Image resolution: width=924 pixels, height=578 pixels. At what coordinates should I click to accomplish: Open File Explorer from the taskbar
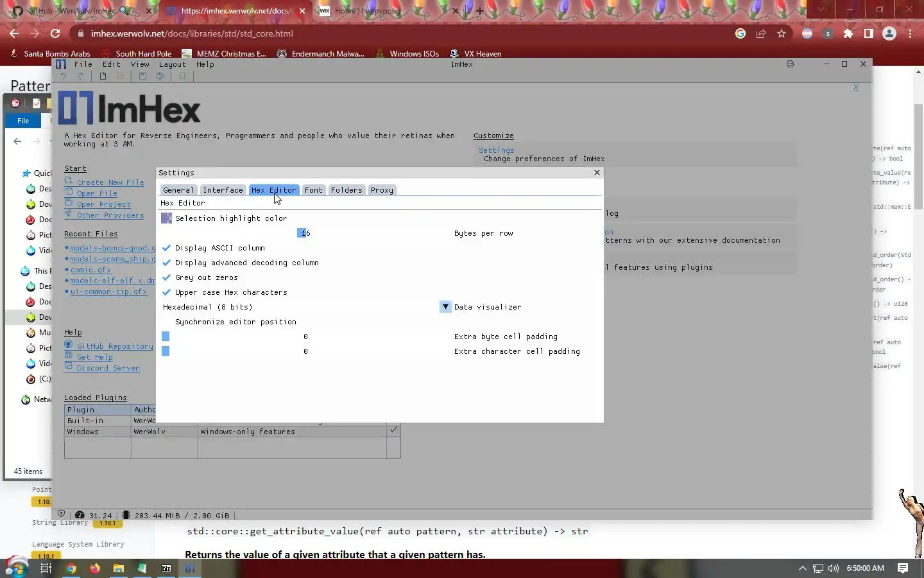[x=119, y=568]
